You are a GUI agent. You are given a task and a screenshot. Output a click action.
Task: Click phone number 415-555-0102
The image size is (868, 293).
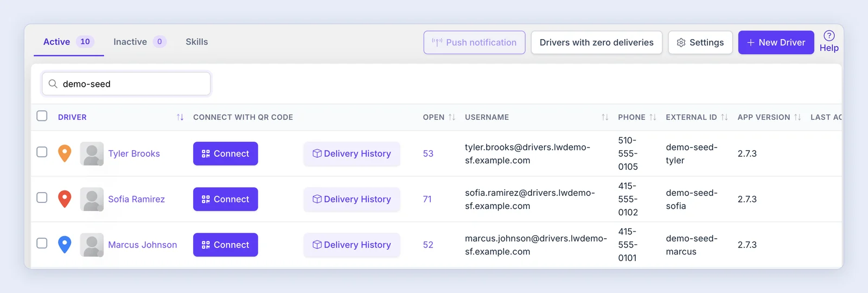(628, 199)
